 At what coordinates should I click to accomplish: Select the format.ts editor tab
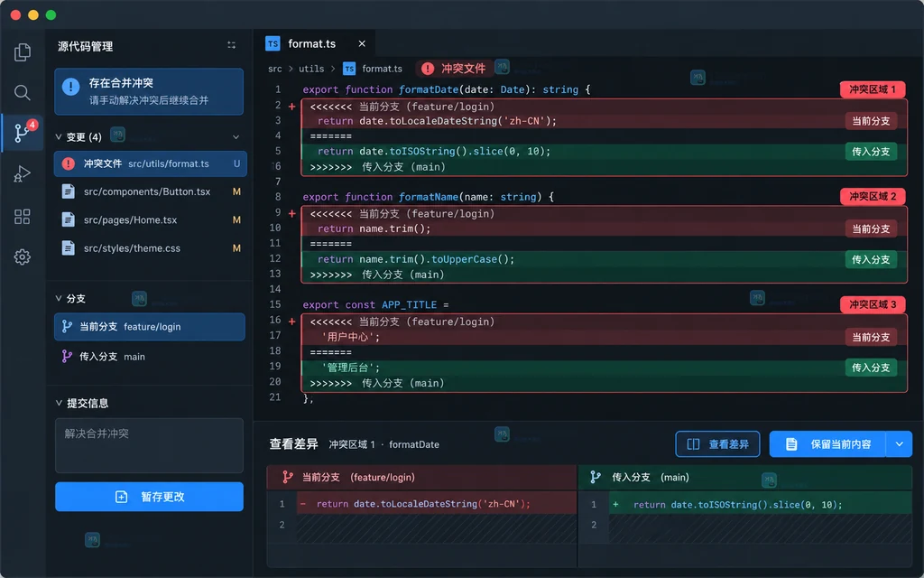pyautogui.click(x=315, y=43)
